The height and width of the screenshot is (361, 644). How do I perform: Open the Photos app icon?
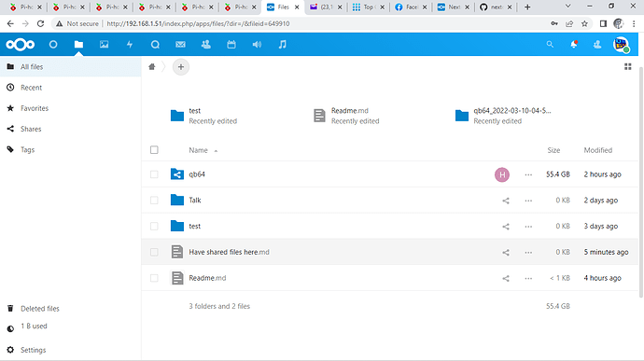tap(104, 45)
